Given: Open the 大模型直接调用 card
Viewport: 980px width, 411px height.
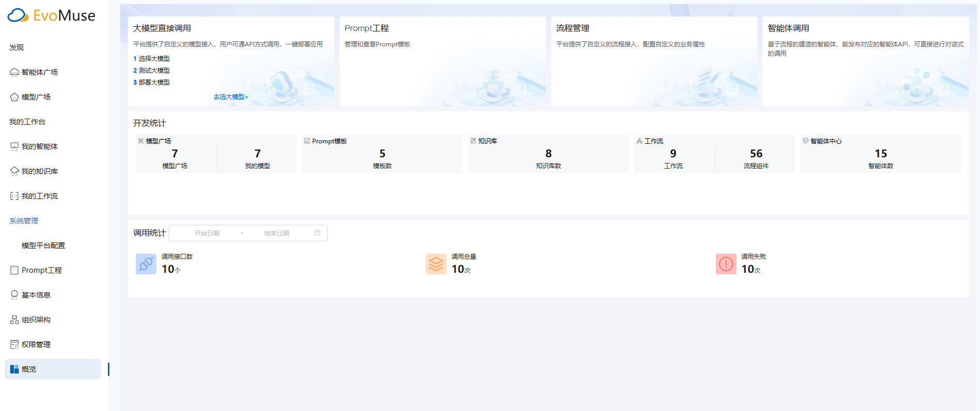Looking at the screenshot, I should pos(231,61).
